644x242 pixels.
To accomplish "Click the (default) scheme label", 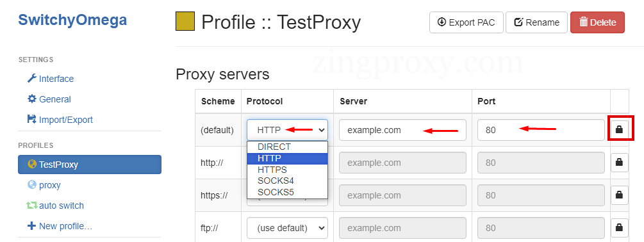I will pyautogui.click(x=217, y=131).
